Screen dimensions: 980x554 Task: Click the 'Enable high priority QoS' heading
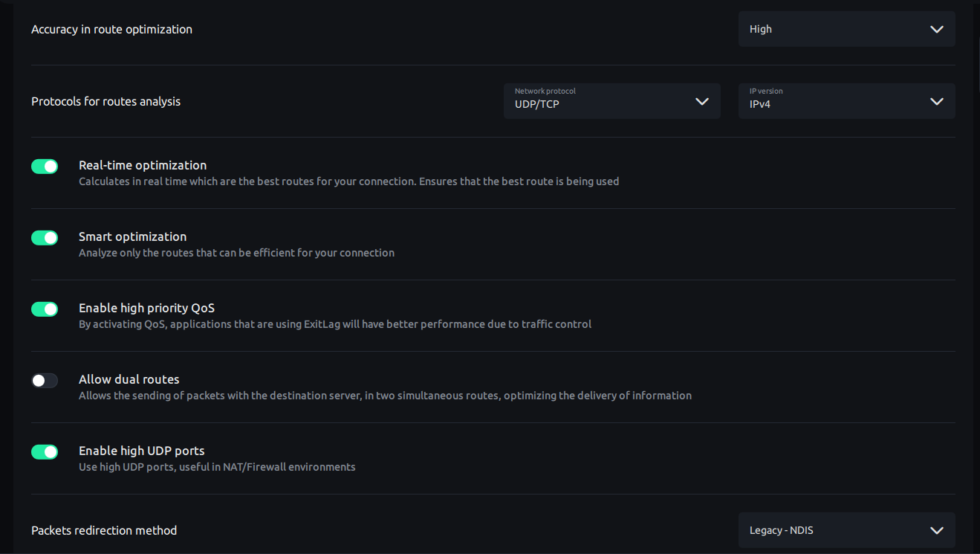(x=146, y=308)
